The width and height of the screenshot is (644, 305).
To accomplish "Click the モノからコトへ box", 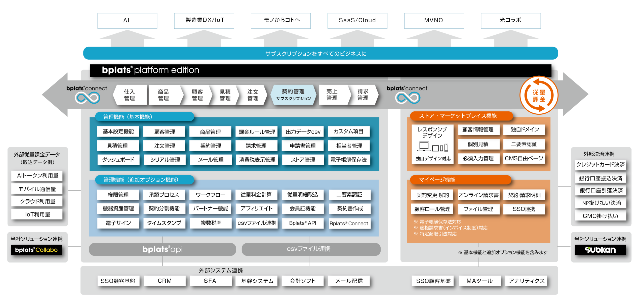I will click(281, 21).
